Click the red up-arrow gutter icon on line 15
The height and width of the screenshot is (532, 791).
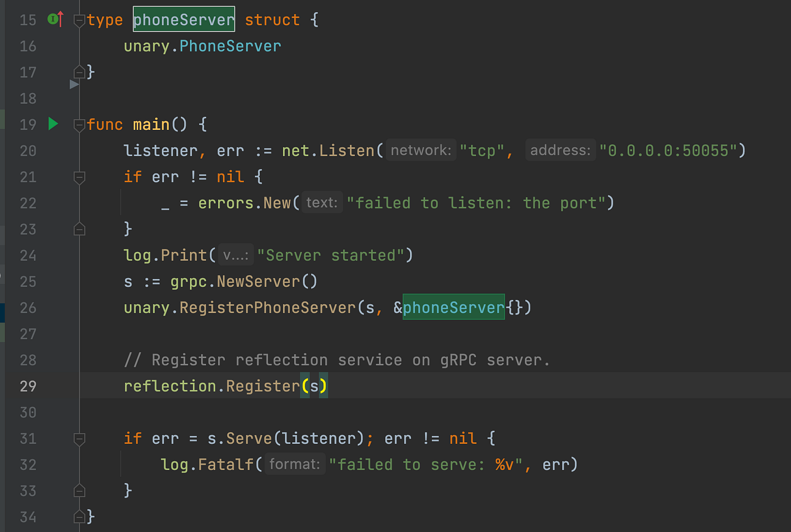pos(60,19)
